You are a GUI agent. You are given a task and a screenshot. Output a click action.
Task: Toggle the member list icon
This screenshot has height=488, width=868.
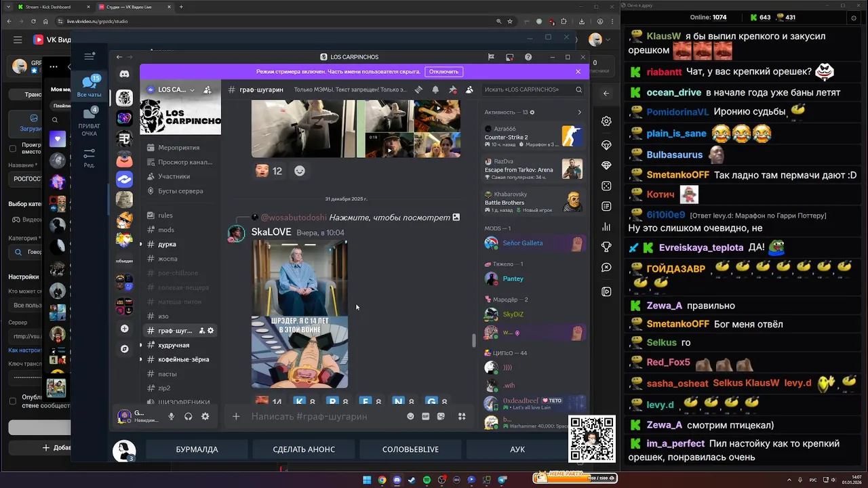pyautogui.click(x=469, y=89)
